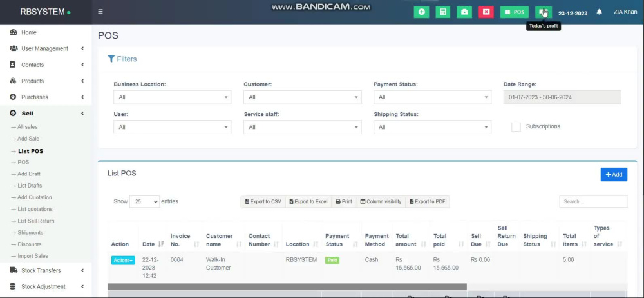Sort by Contact Number column
The image size is (644, 298).
pyautogui.click(x=263, y=240)
